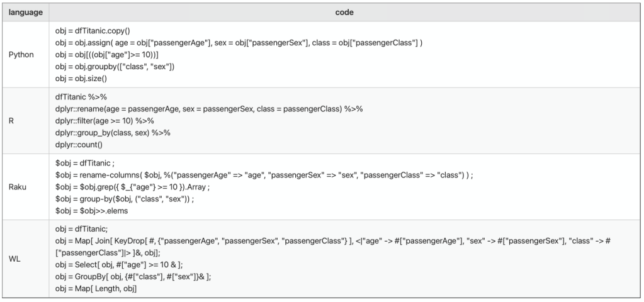Click the "code" column header
The height and width of the screenshot is (302, 644).
[x=344, y=12]
